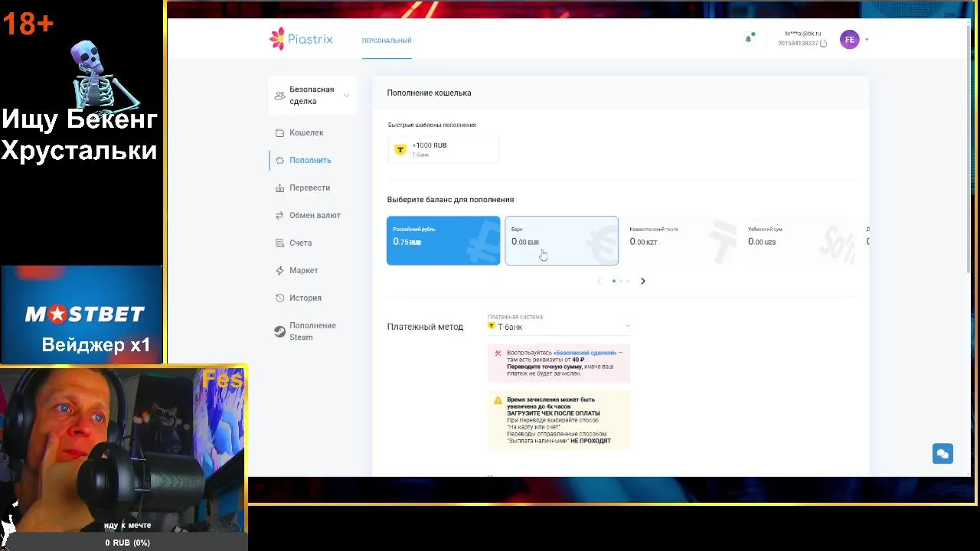Viewport: 980px width, 551px height.
Task: Click the Steam logo icon
Action: tap(280, 331)
